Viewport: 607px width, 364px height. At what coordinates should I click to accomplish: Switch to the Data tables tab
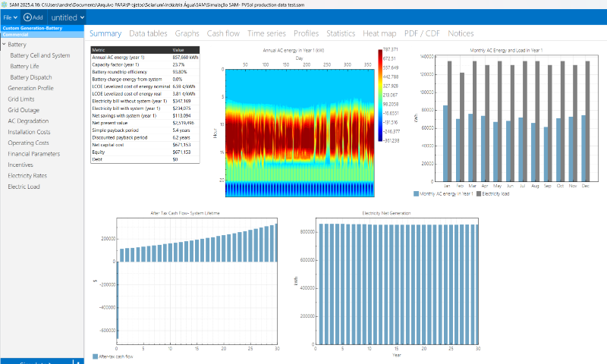tap(148, 33)
